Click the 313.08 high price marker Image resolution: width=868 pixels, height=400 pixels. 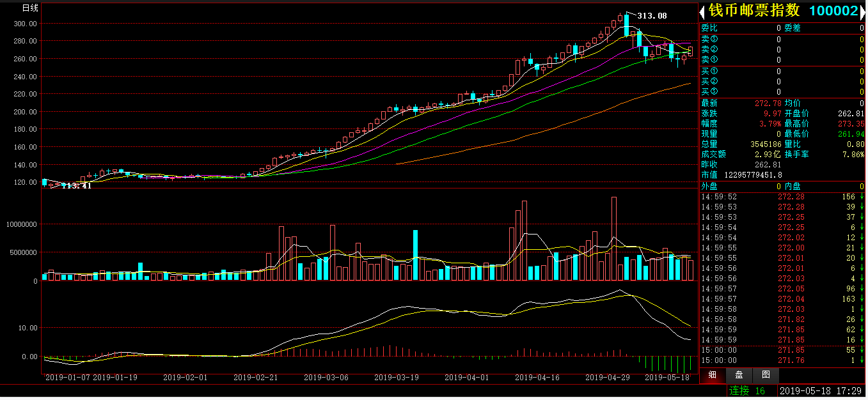tap(652, 15)
